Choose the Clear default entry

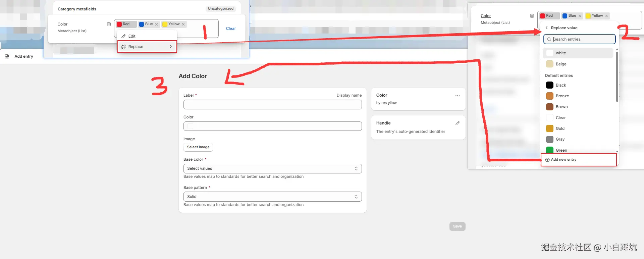point(578,118)
